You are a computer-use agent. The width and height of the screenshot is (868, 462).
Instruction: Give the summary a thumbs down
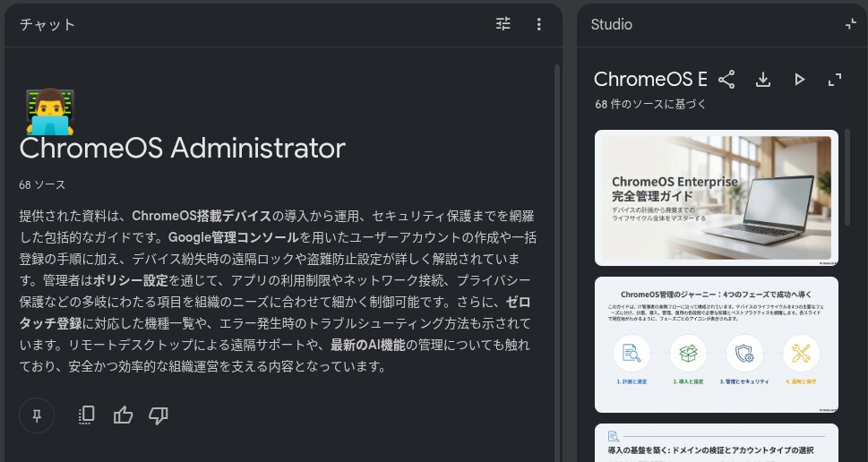pos(159,415)
